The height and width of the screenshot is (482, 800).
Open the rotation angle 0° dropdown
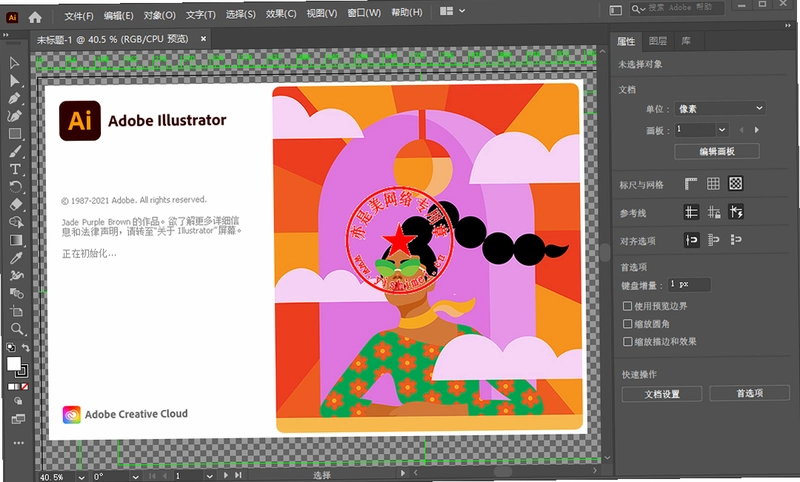pyautogui.click(x=135, y=477)
